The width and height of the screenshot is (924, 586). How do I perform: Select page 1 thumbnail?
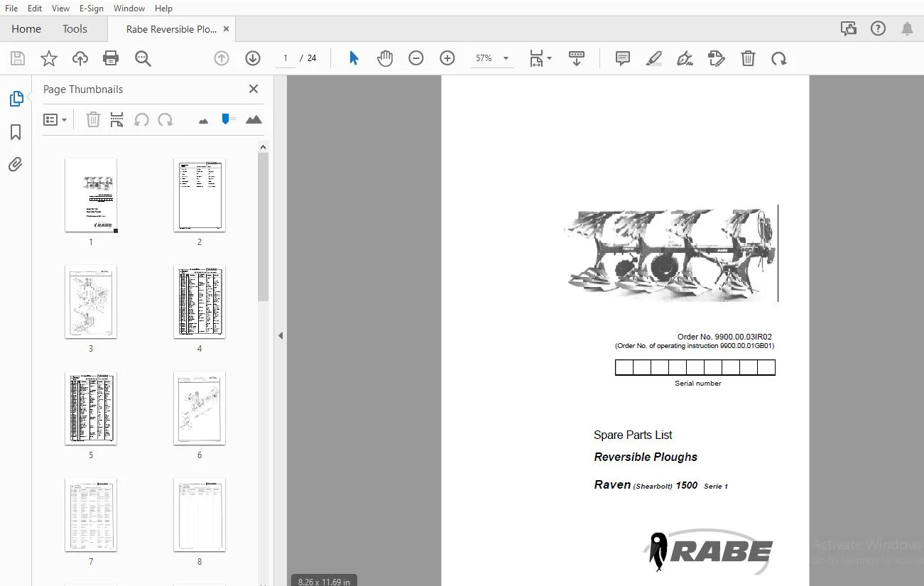pos(91,195)
